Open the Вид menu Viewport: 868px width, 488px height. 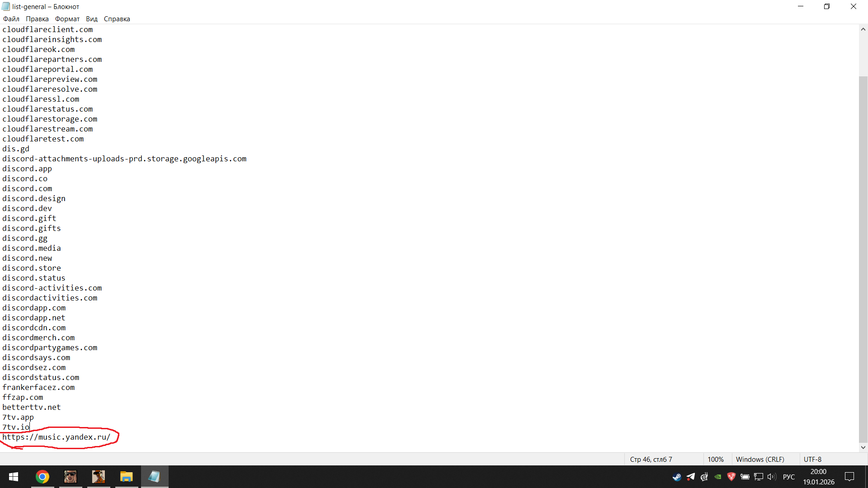tap(91, 19)
